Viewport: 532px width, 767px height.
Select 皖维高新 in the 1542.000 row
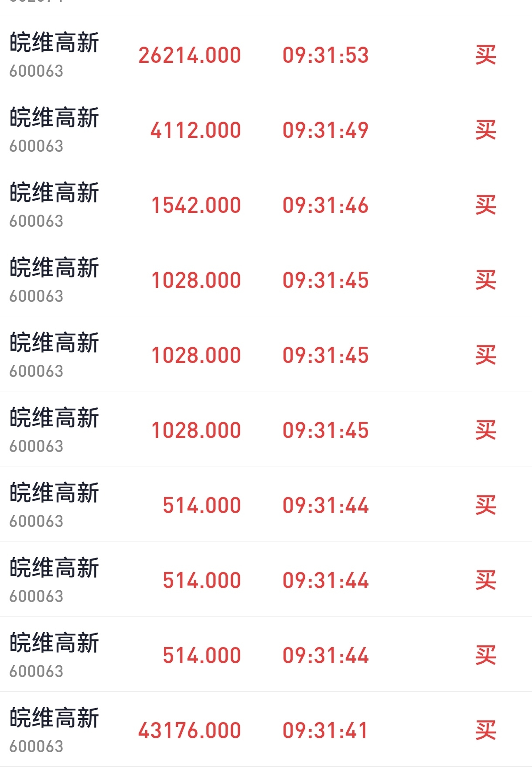tap(55, 193)
